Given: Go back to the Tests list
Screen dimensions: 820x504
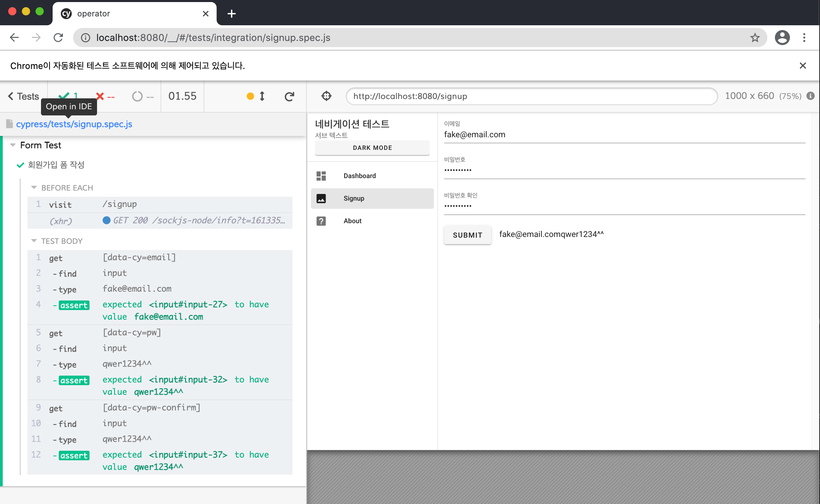Looking at the screenshot, I should point(24,96).
